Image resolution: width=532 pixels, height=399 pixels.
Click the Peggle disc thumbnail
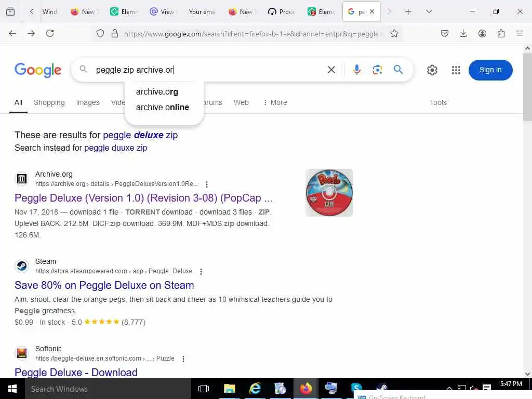pyautogui.click(x=329, y=193)
